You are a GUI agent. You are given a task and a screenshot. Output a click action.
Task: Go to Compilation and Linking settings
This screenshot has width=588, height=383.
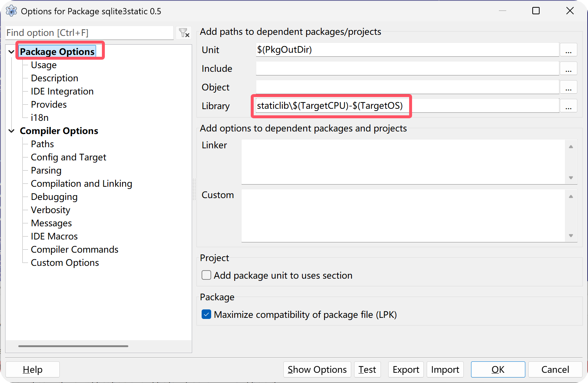point(81,184)
